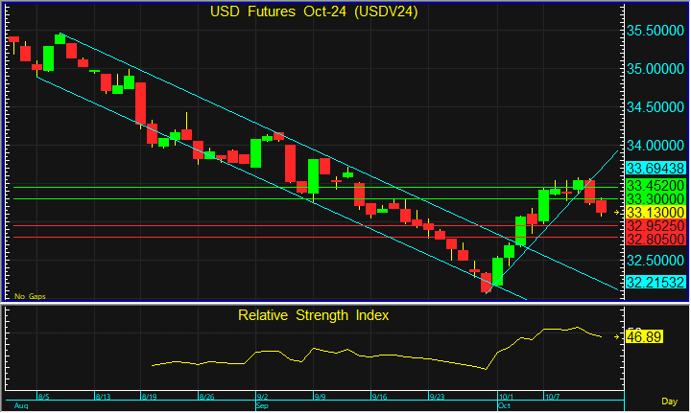Click the yellow last-price arrow marker

[617, 212]
